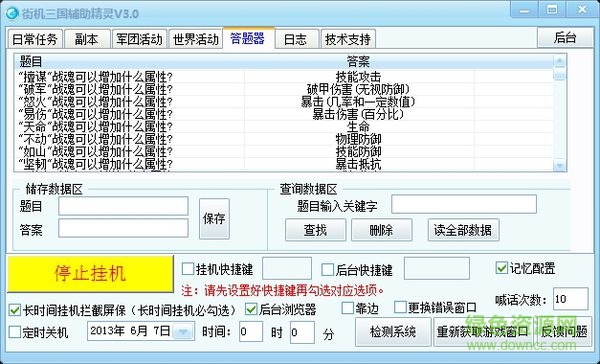Screen dimensions: 600x364
Task: Click the 挂机快捷键 hotkey field
Action: pyautogui.click(x=287, y=268)
